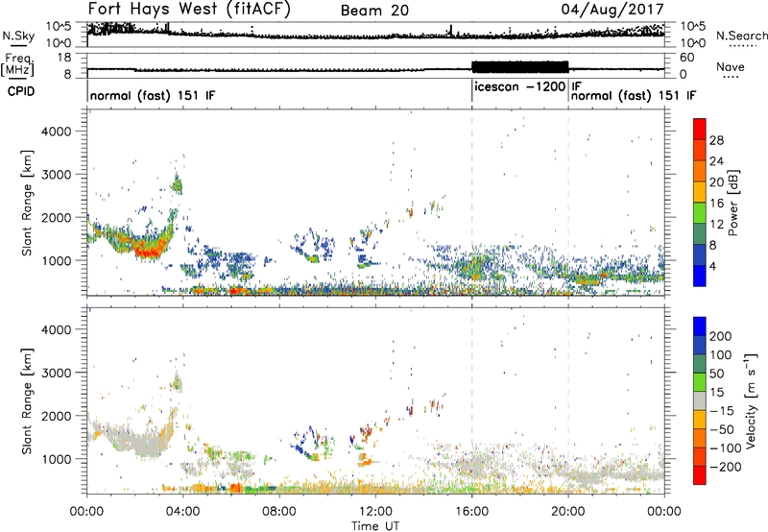Click the '-50' velocity colorbar label
Screen dimensions: 768x532
coord(722,429)
